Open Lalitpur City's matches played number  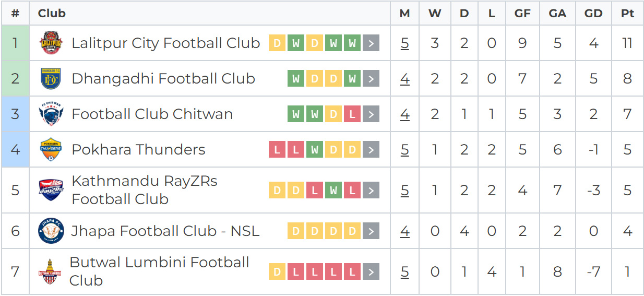tap(405, 43)
